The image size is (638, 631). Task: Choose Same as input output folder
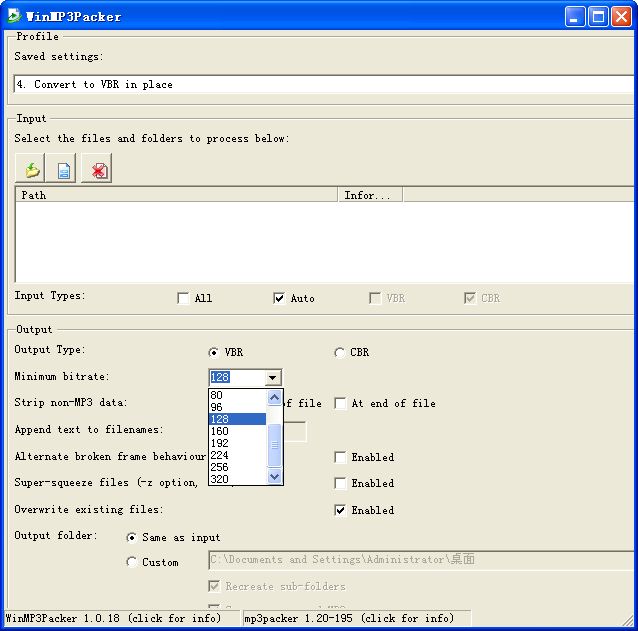pyautogui.click(x=131, y=537)
